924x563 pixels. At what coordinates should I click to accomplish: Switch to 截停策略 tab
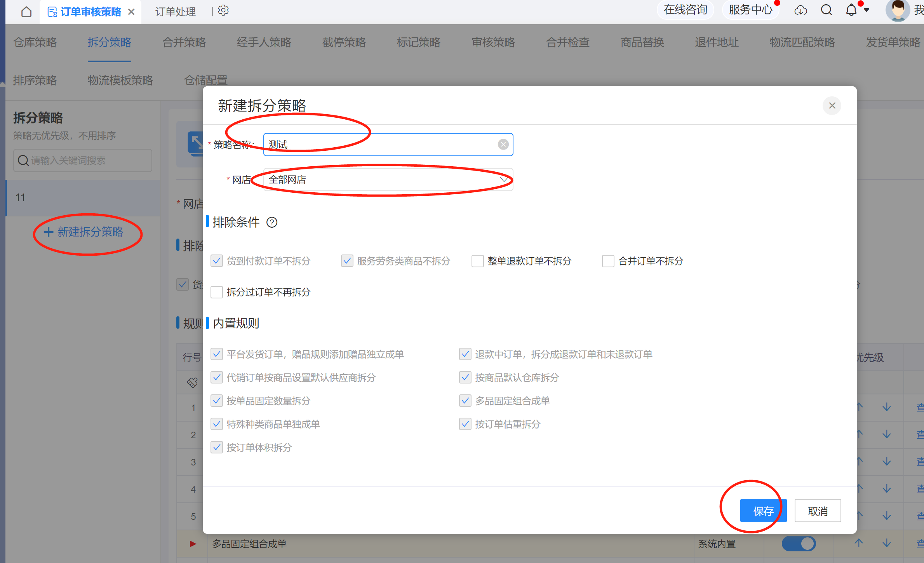click(x=344, y=42)
